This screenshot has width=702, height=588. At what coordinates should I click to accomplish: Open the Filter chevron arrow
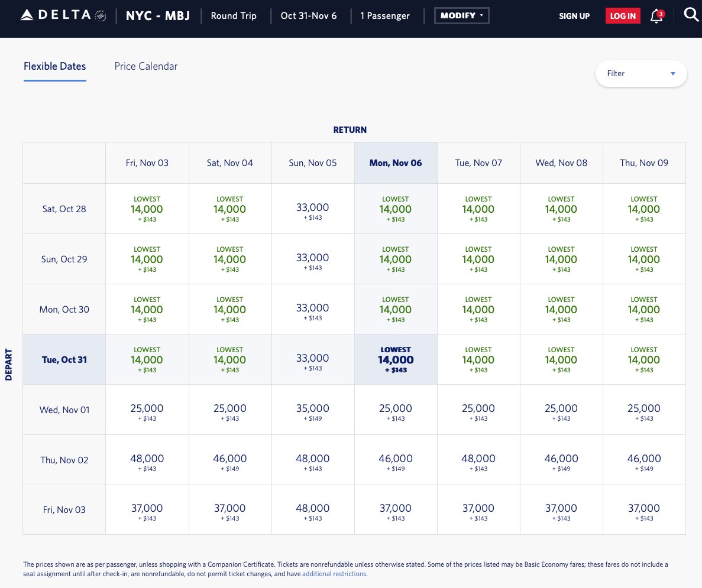pyautogui.click(x=672, y=73)
